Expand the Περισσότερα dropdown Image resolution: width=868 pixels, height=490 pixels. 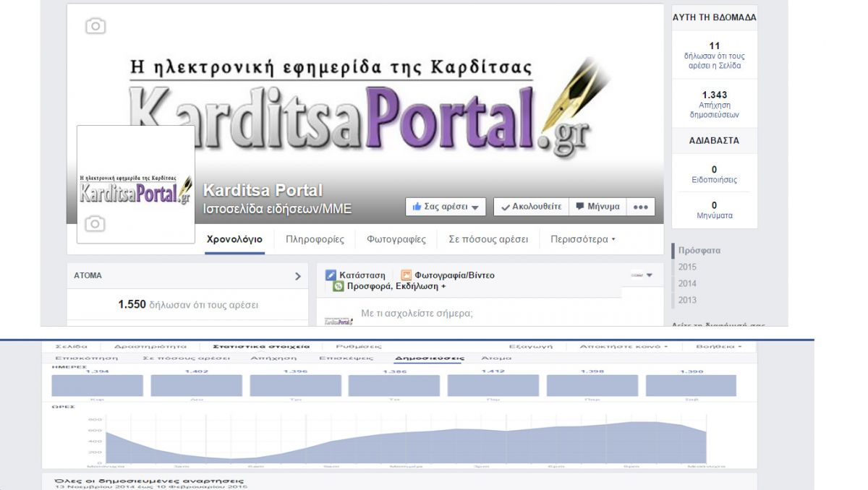point(583,239)
